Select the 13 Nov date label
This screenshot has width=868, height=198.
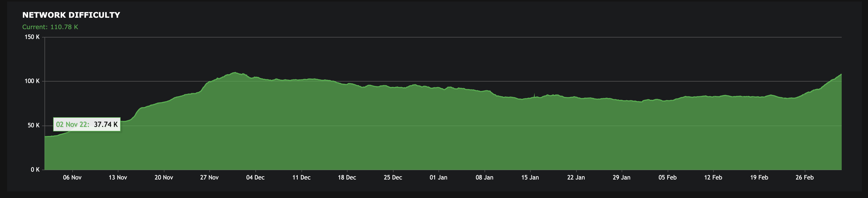(x=118, y=177)
